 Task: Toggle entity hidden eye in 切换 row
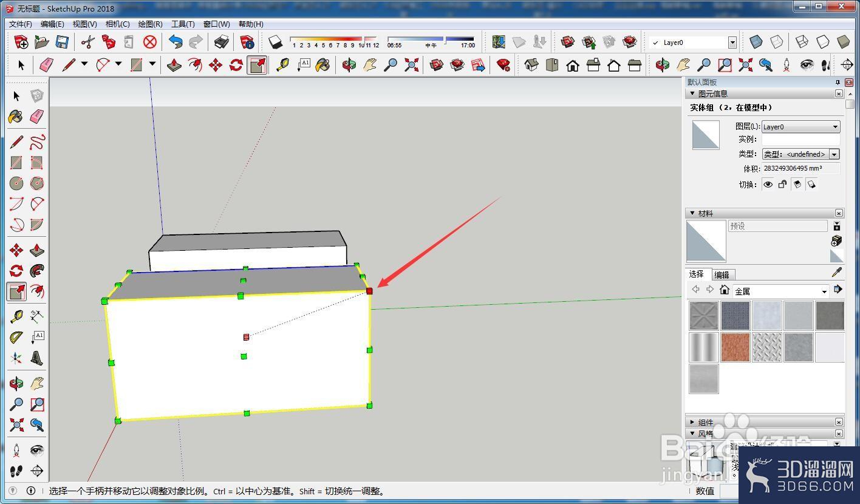[768, 185]
